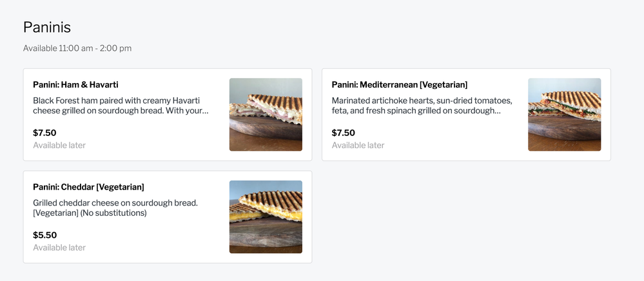Select the Black Forest ham description text
This screenshot has width=644, height=281.
pyautogui.click(x=120, y=106)
